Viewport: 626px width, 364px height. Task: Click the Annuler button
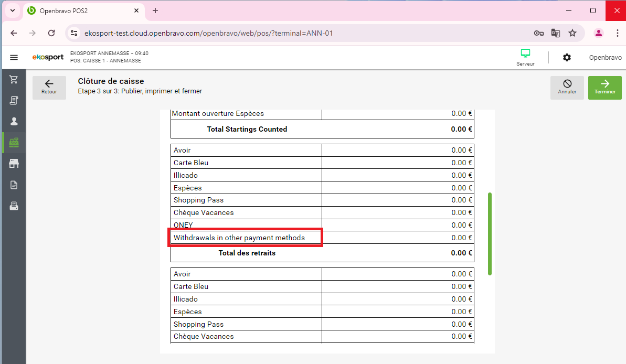[x=567, y=88]
